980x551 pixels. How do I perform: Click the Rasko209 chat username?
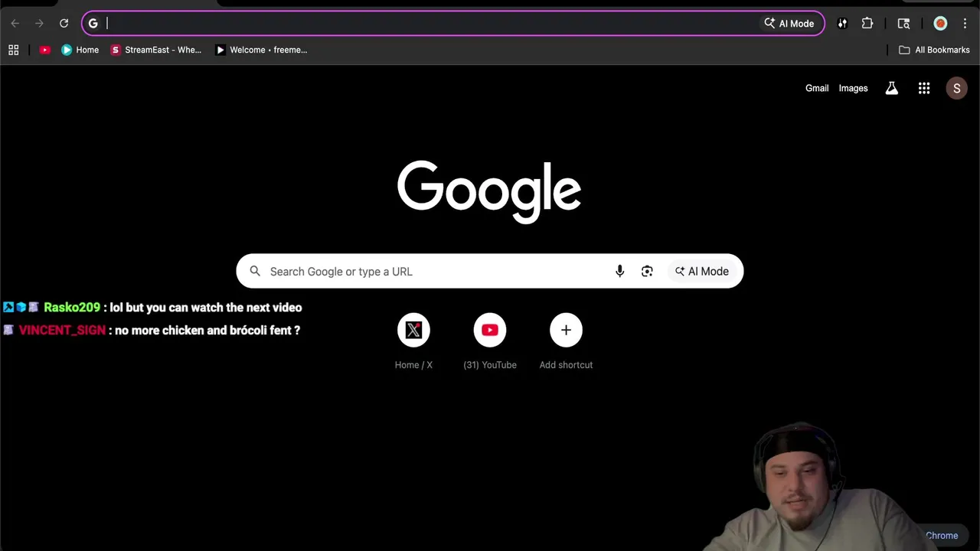[72, 307]
